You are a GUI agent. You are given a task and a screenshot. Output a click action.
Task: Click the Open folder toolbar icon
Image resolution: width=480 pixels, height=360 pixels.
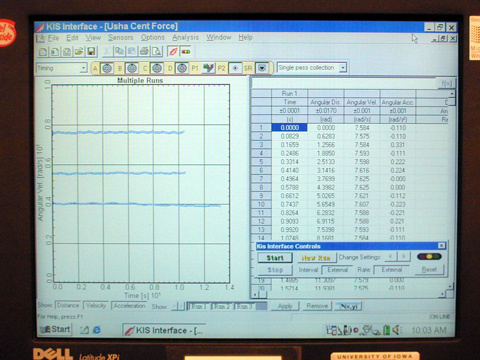(x=79, y=52)
